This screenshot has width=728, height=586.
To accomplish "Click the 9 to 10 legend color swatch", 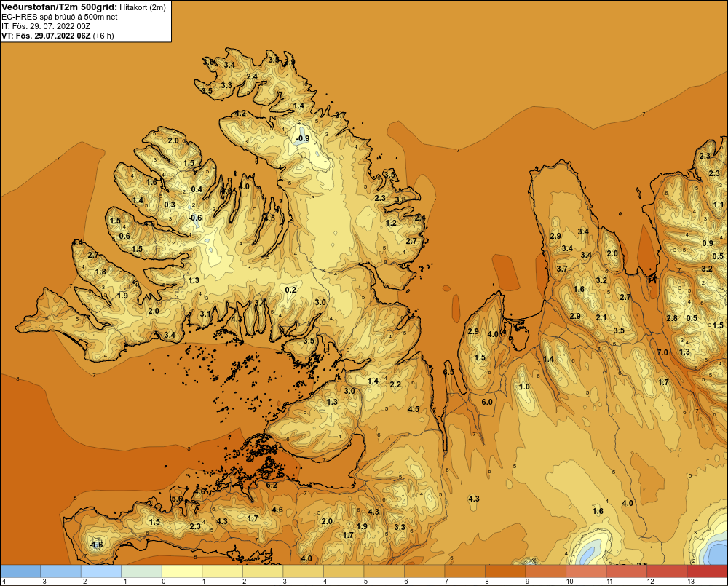I will pyautogui.click(x=545, y=571).
